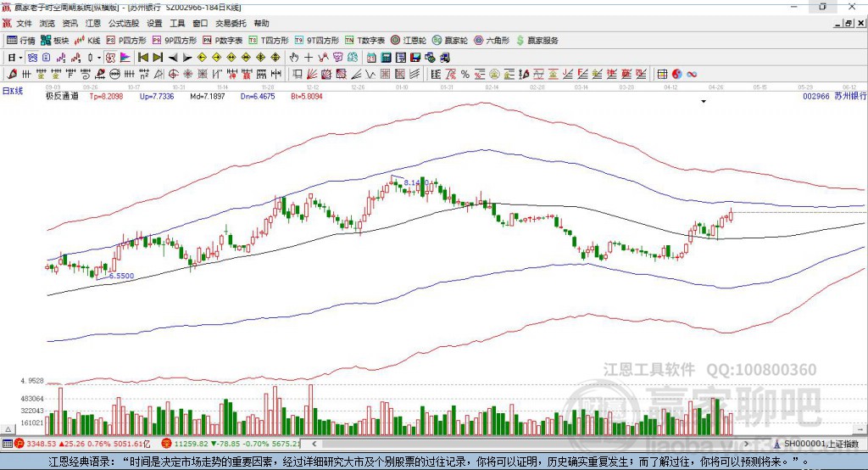Open the 交易委托 menu
Screen dimensions: 868x470
point(231,23)
